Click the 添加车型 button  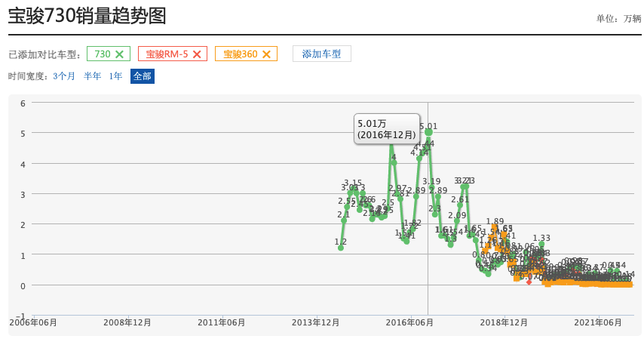(321, 54)
